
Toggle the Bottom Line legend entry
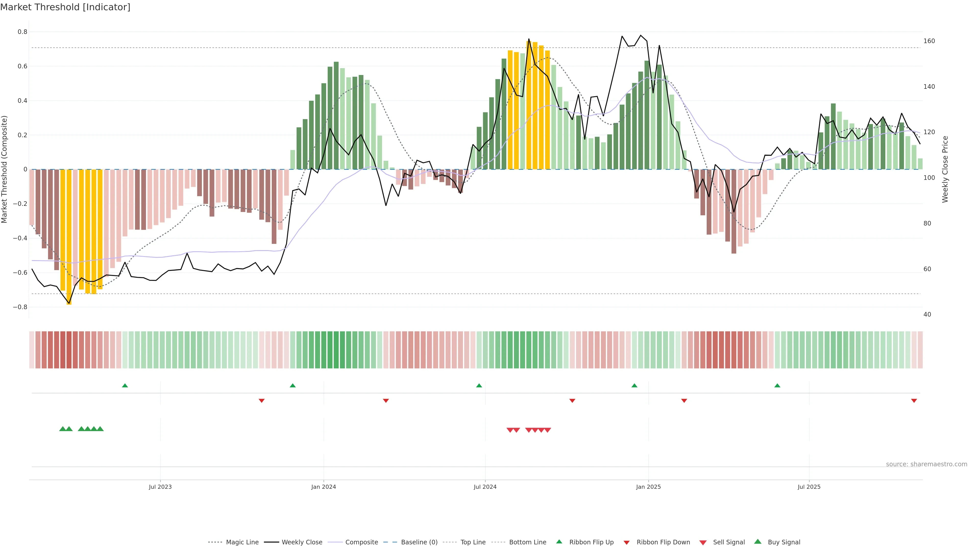(527, 542)
